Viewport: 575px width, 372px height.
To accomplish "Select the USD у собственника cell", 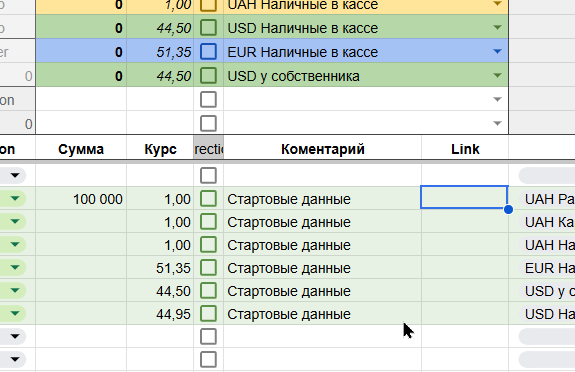I will 366,76.
